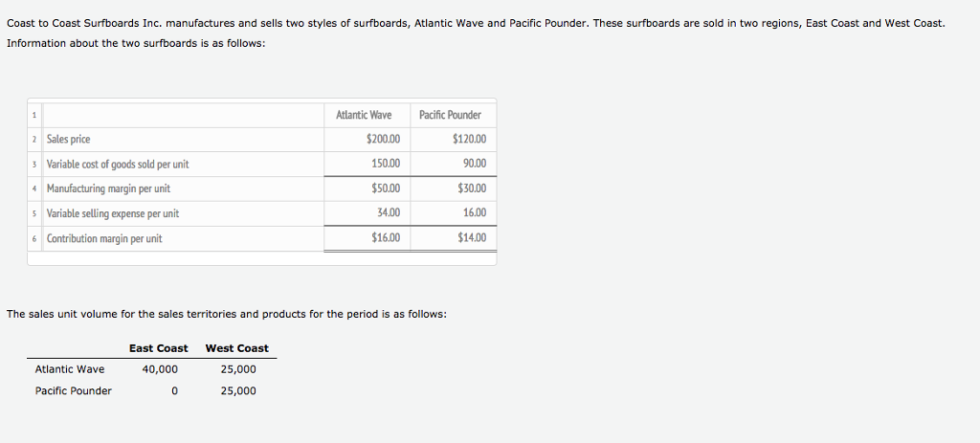
Task: Click the East Coast column heading
Action: (159, 348)
